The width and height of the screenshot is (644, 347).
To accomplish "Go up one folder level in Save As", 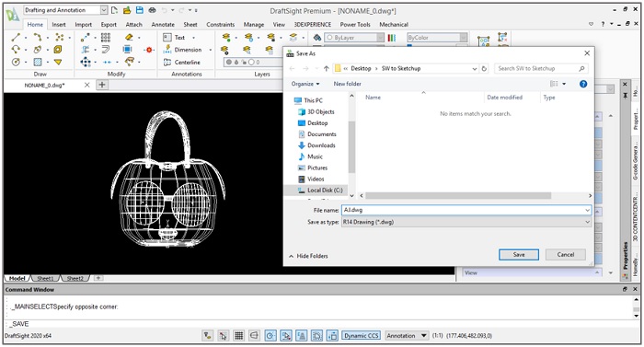I will coord(326,69).
